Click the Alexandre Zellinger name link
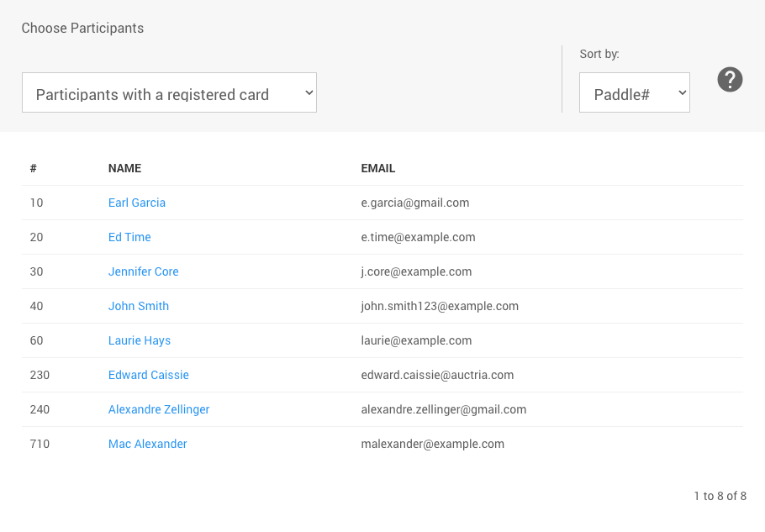 pos(159,409)
